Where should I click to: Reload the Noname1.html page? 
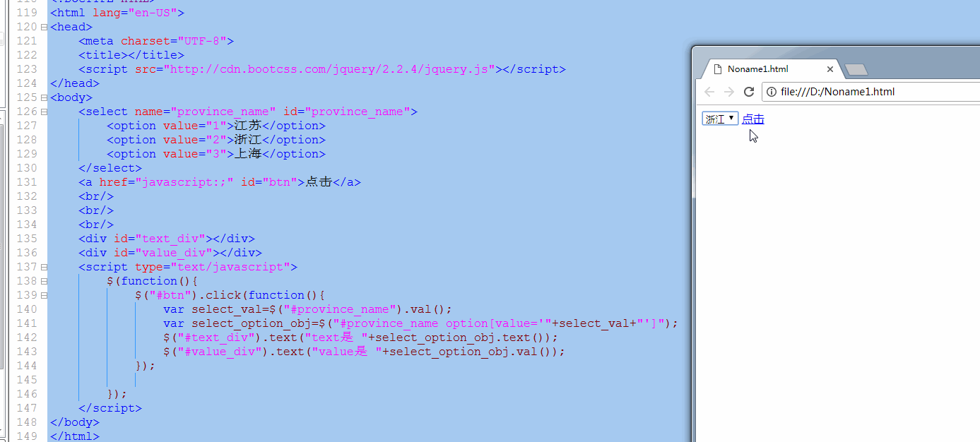(749, 92)
